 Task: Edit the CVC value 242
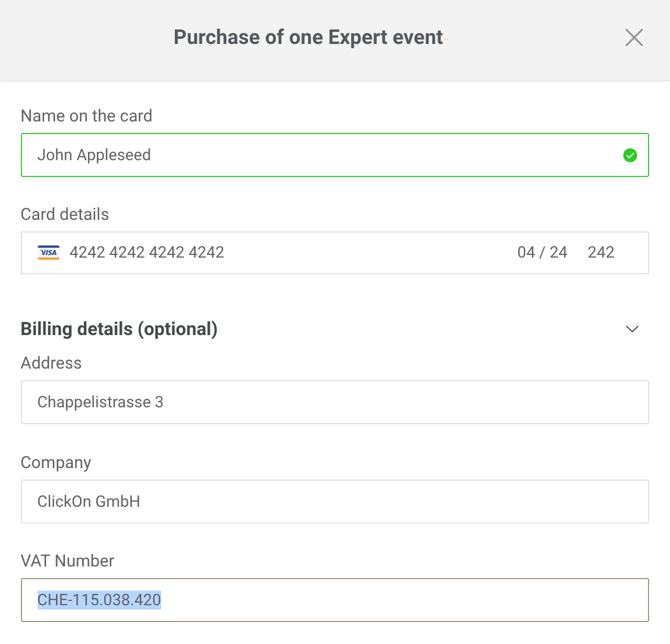601,252
